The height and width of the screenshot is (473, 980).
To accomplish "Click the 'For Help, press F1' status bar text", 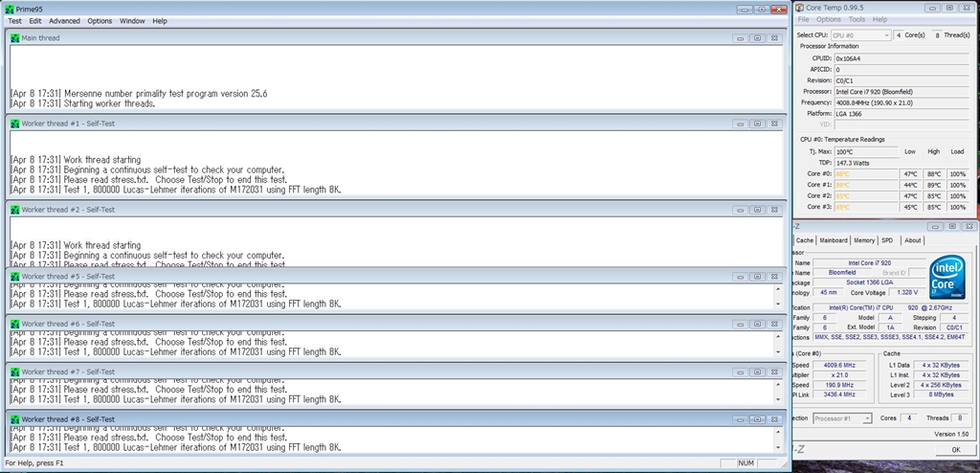I will click(34, 463).
